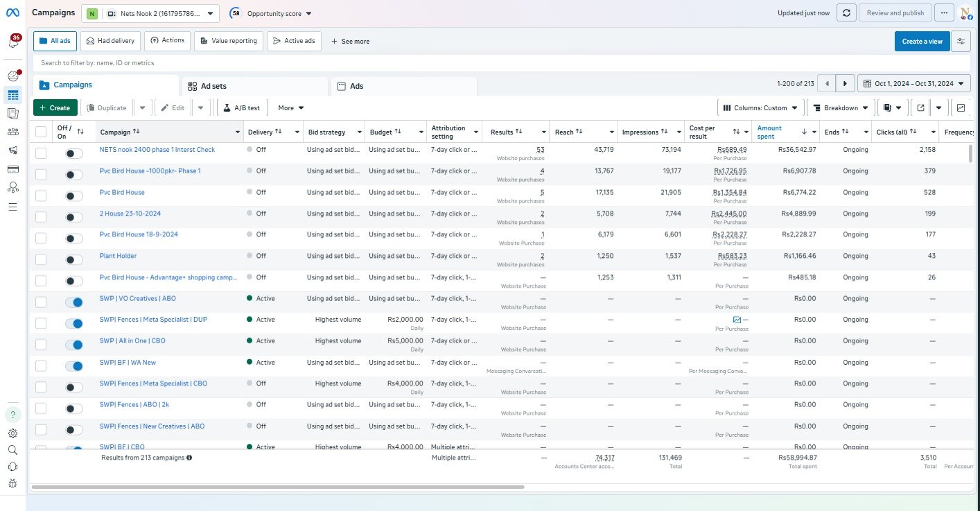Click the view filter settings icon
This screenshot has width=980, height=511.
[x=961, y=41]
